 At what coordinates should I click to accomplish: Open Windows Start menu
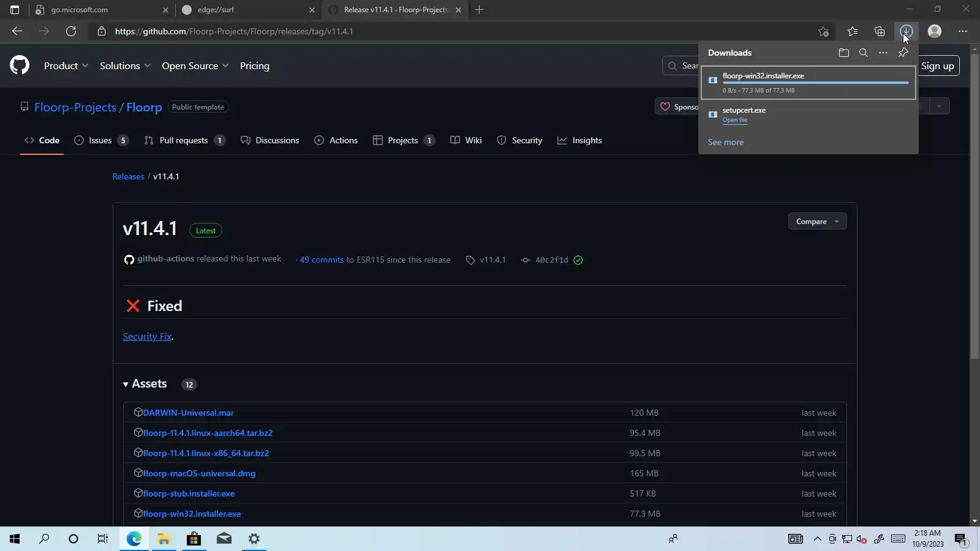[15, 539]
